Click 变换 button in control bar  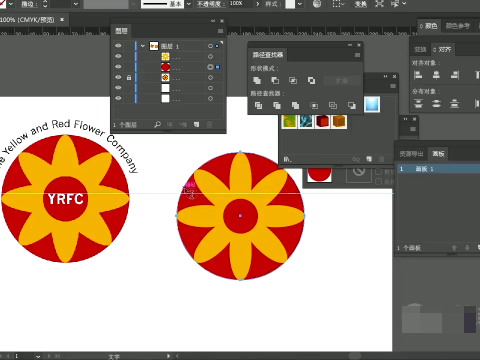tap(360, 4)
